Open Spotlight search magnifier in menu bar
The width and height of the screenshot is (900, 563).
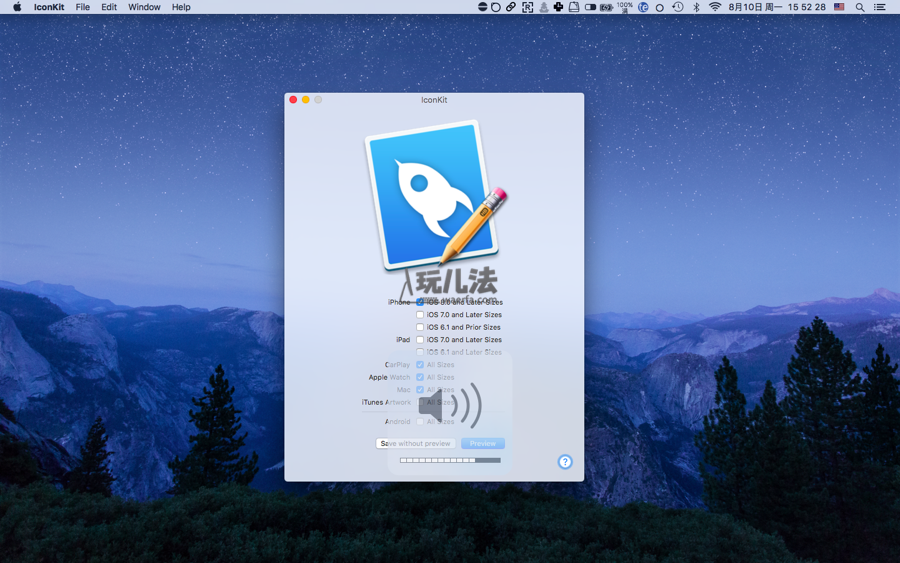[859, 7]
